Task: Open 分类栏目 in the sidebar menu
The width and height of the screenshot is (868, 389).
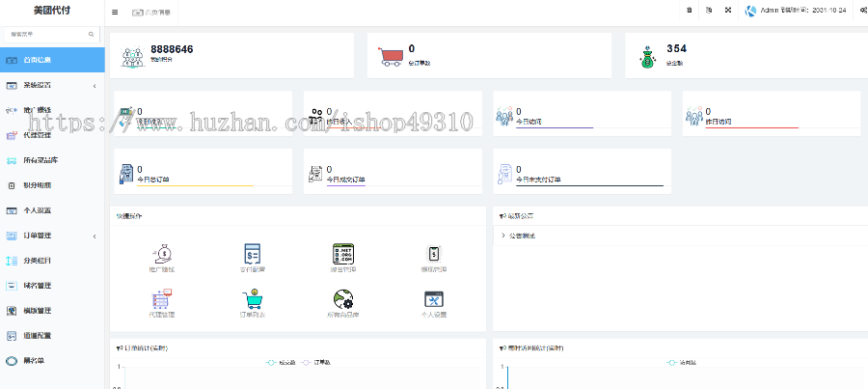Action: pyautogui.click(x=52, y=261)
